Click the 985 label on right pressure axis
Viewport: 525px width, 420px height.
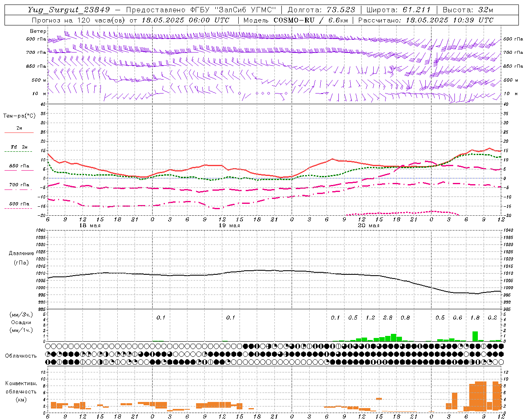click(508, 309)
